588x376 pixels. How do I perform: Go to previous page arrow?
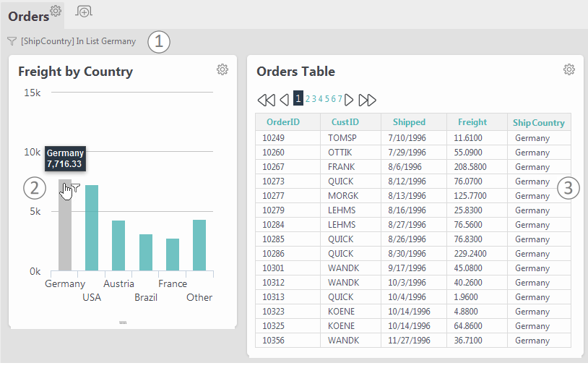click(285, 100)
